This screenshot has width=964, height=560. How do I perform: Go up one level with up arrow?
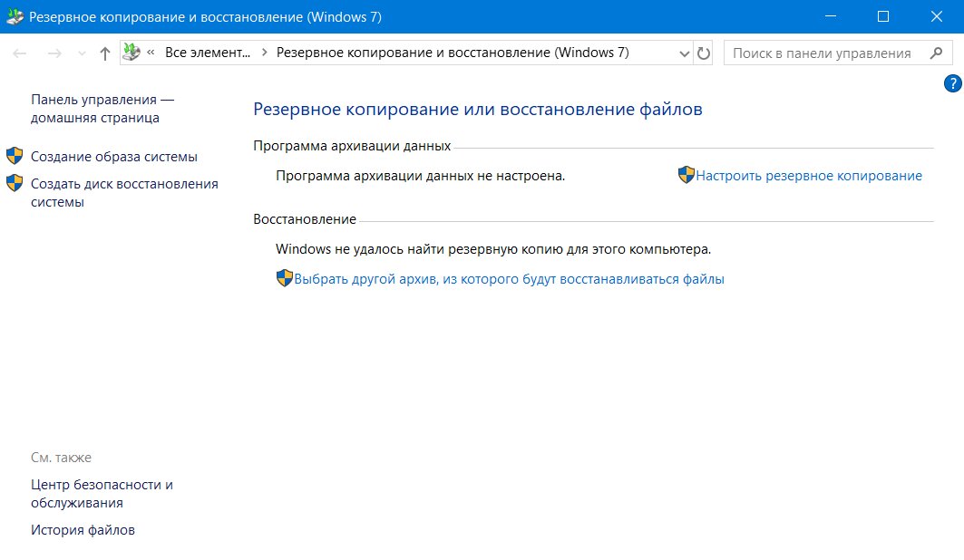tap(105, 53)
